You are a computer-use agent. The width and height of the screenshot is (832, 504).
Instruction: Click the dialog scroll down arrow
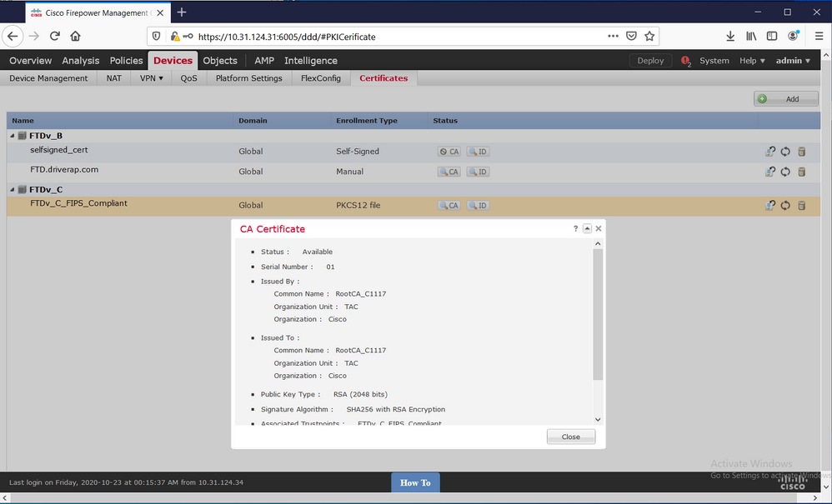click(598, 419)
